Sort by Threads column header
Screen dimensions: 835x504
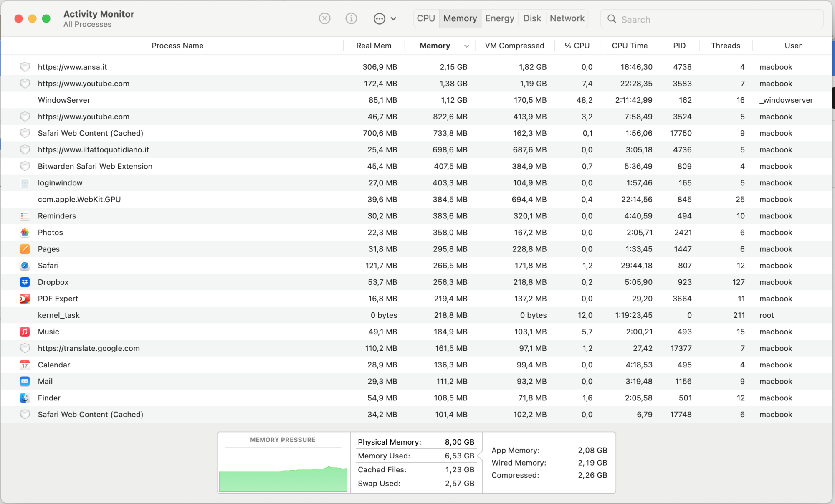pos(725,46)
